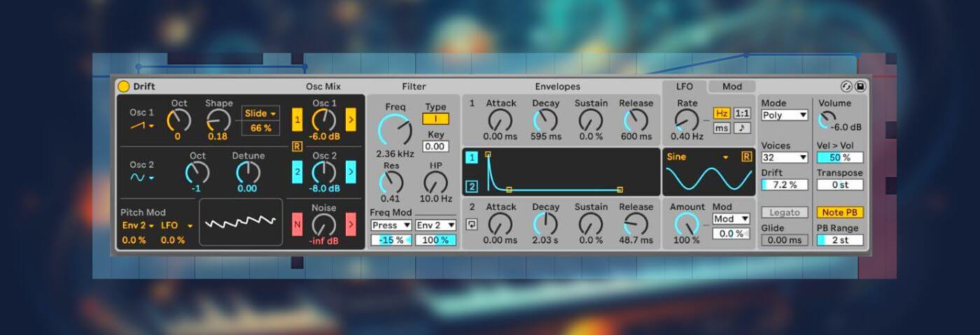Click the oscillator waveform display

(x=241, y=222)
